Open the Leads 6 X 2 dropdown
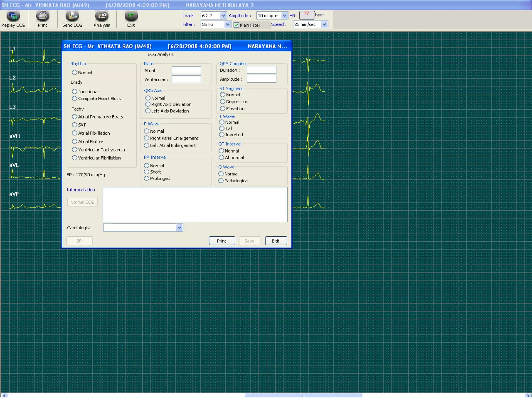Viewport: 532px width, 399px height. point(223,16)
